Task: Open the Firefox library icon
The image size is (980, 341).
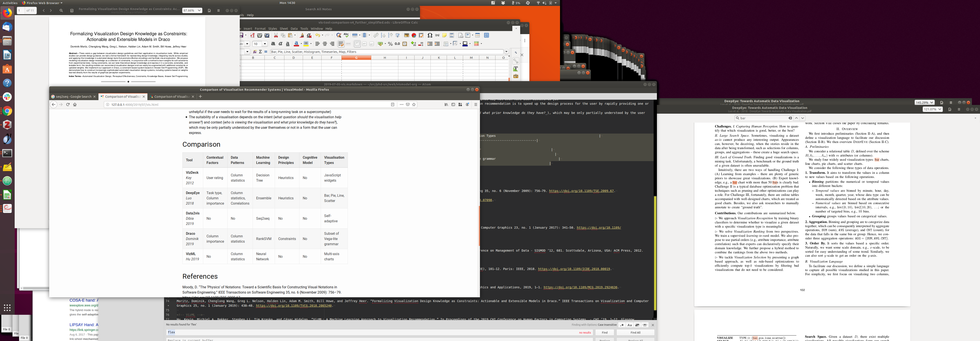Action: pos(446,104)
